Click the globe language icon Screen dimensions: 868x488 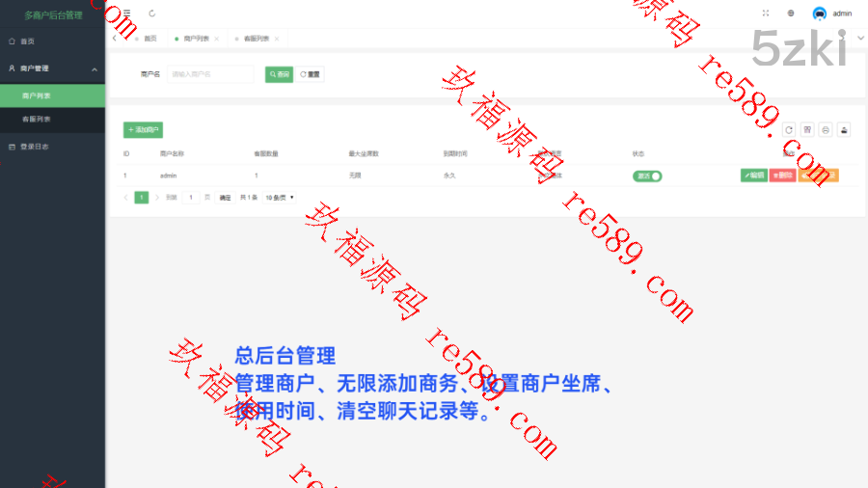click(791, 14)
